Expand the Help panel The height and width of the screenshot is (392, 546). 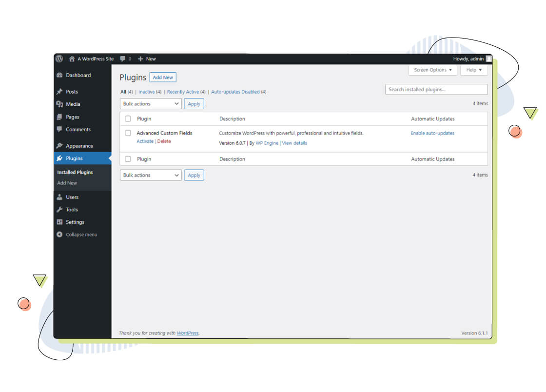pos(474,70)
